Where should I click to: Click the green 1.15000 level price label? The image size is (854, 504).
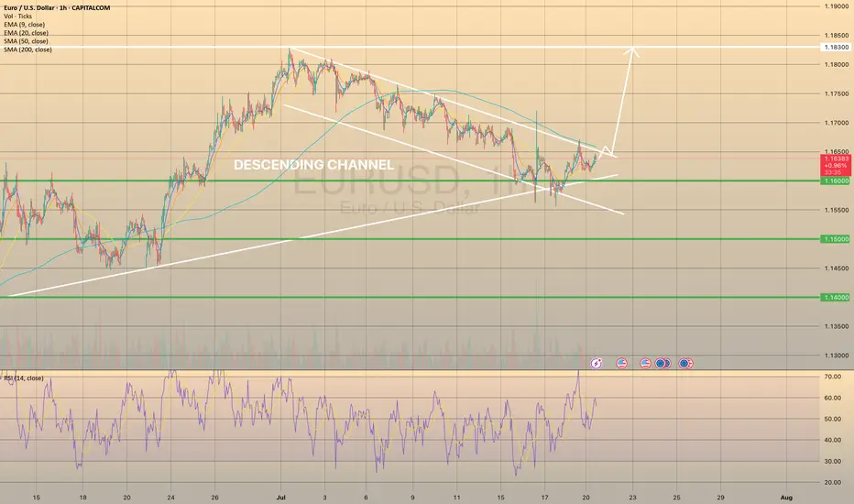point(836,239)
